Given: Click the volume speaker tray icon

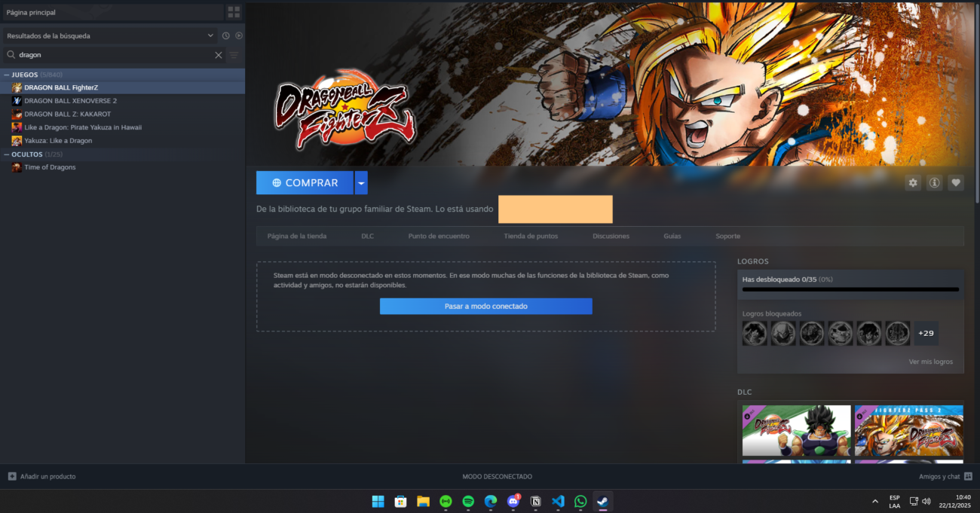Looking at the screenshot, I should coord(926,501).
